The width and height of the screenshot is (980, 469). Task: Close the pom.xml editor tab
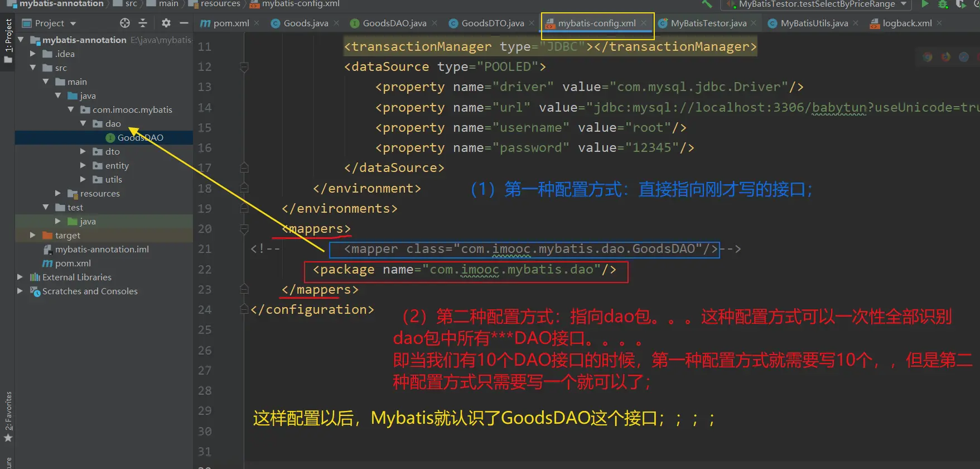tap(257, 23)
